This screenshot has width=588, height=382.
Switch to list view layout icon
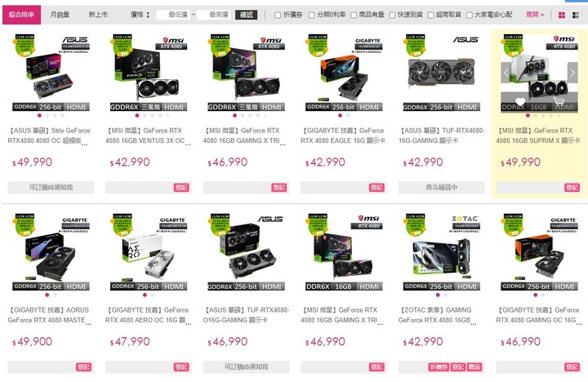point(576,15)
